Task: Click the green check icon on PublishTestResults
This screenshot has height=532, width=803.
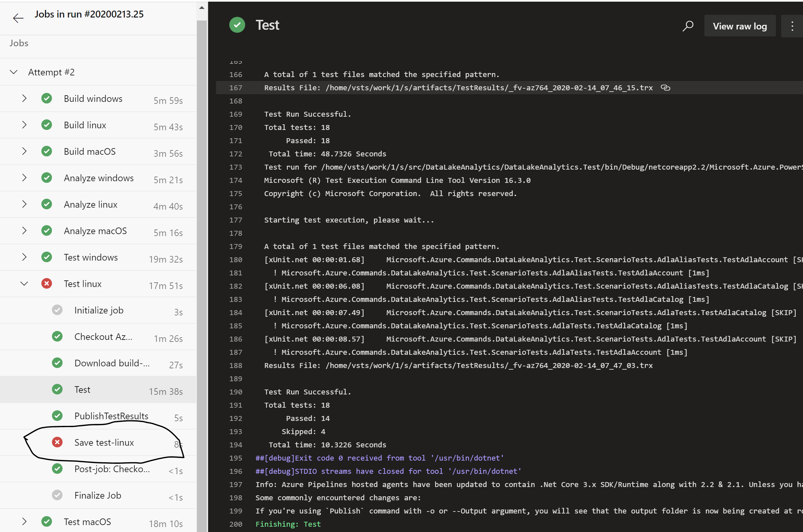Action: tap(57, 416)
